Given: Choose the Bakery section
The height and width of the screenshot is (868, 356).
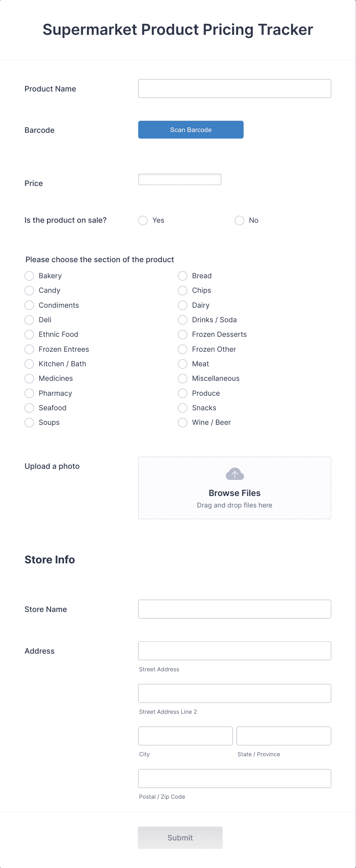Looking at the screenshot, I should click(x=29, y=276).
